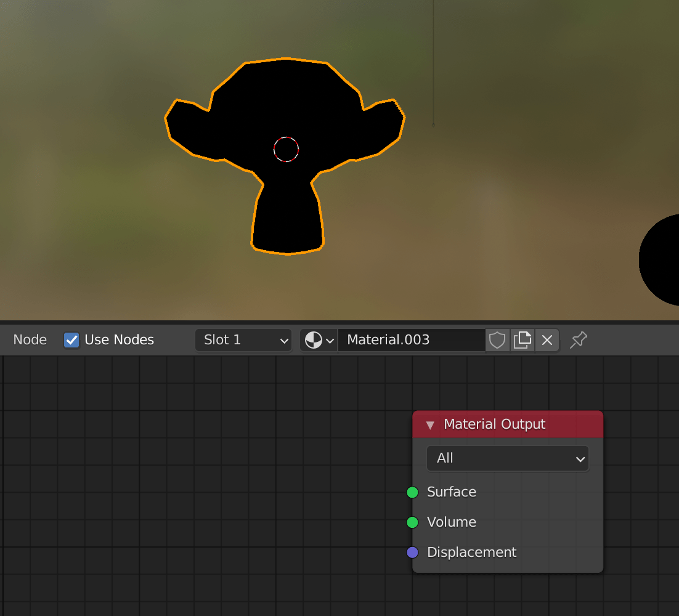Toggle the pin icon in the header
The image size is (679, 616).
(x=579, y=340)
